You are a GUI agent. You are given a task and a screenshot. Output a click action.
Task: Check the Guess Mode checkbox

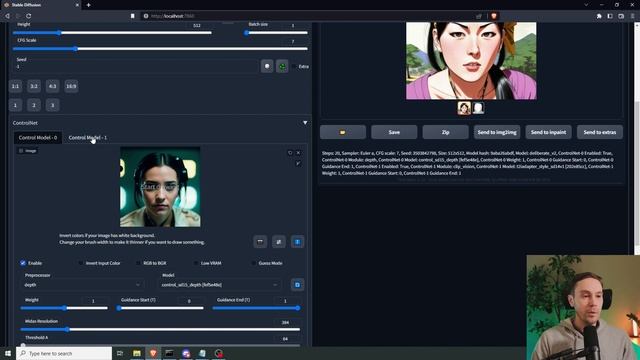click(x=253, y=263)
